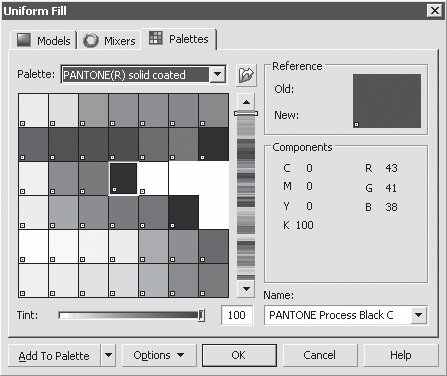Expand the Palette dropdown list
Image resolution: width=447 pixels, height=376 pixels.
[x=218, y=74]
